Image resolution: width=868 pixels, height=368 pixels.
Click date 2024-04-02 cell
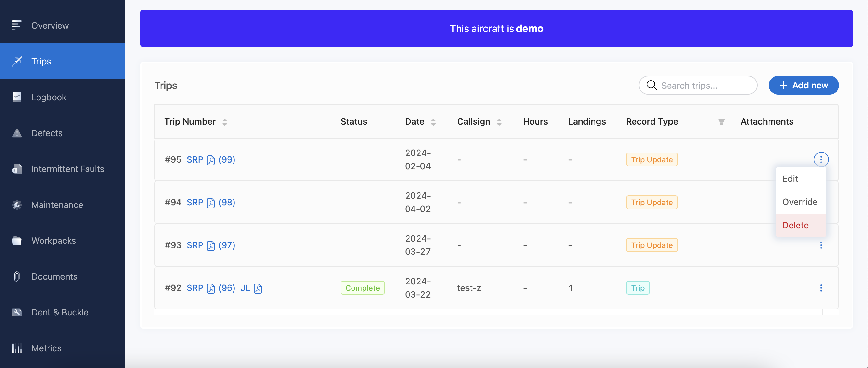point(418,202)
